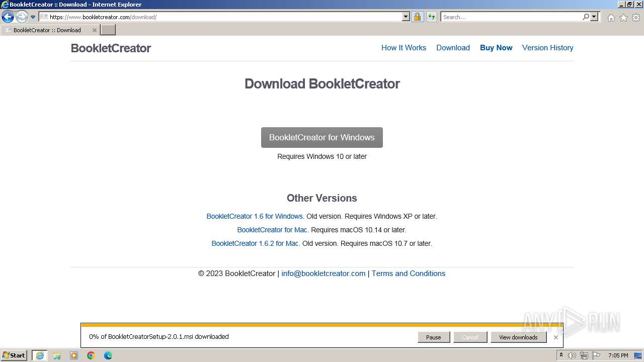Viewport: 644px width, 362px height.
Task: Click the browser Back arrow button
Action: [8, 17]
